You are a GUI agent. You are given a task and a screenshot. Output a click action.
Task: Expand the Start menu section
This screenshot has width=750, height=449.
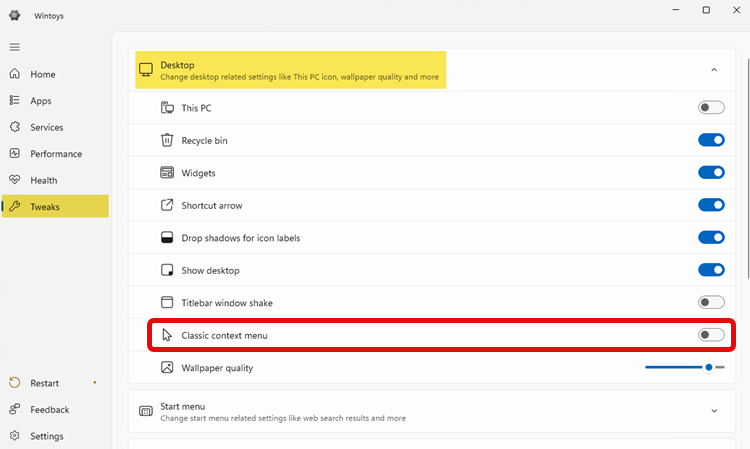(x=714, y=411)
